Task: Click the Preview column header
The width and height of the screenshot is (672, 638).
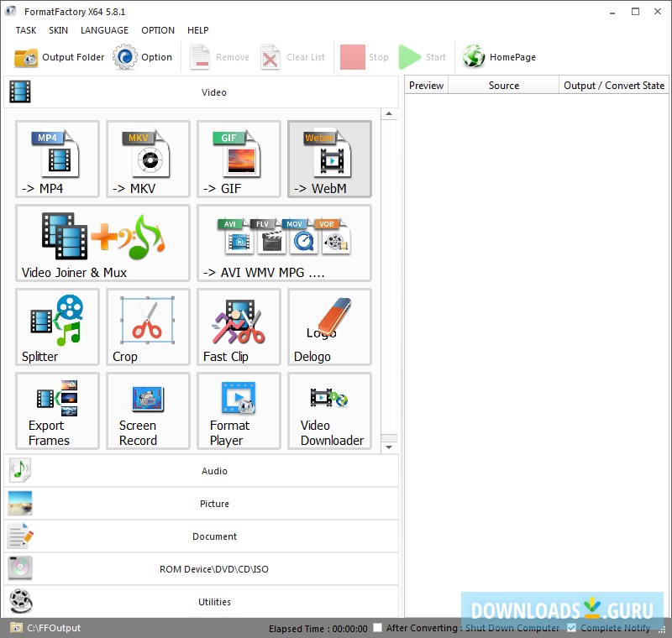Action: point(427,86)
